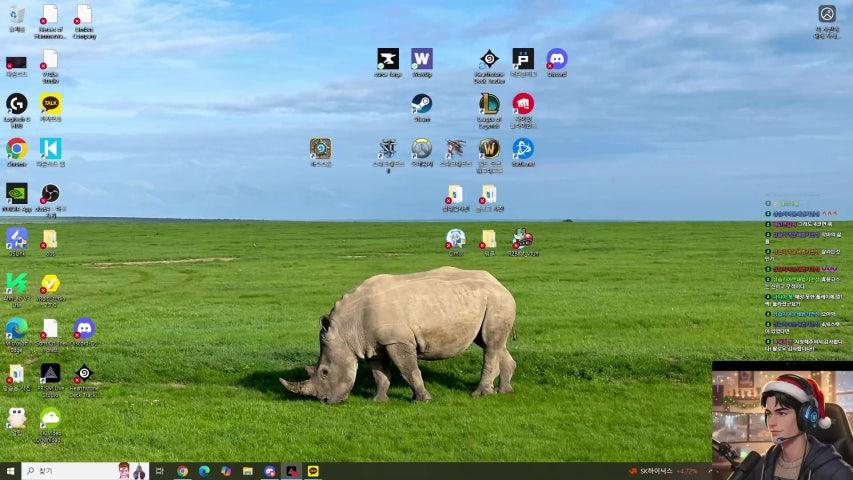Click the Windows Start button
Viewport: 853px width, 480px height.
click(10, 471)
